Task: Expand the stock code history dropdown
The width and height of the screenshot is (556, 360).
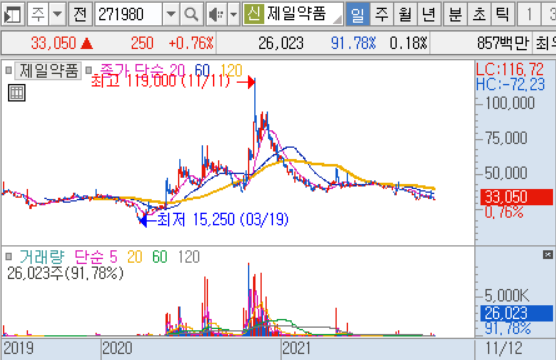Action: point(171,14)
